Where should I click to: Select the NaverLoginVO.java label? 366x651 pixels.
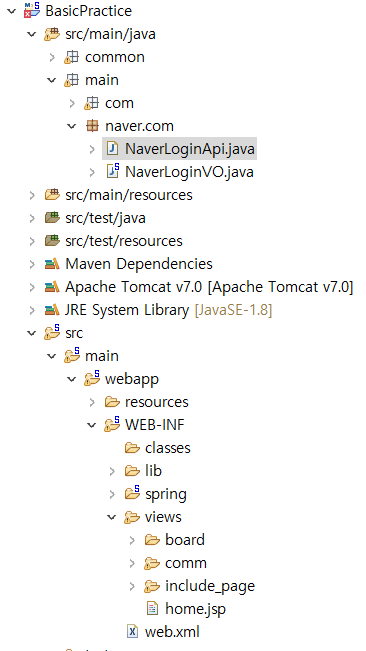tap(189, 171)
